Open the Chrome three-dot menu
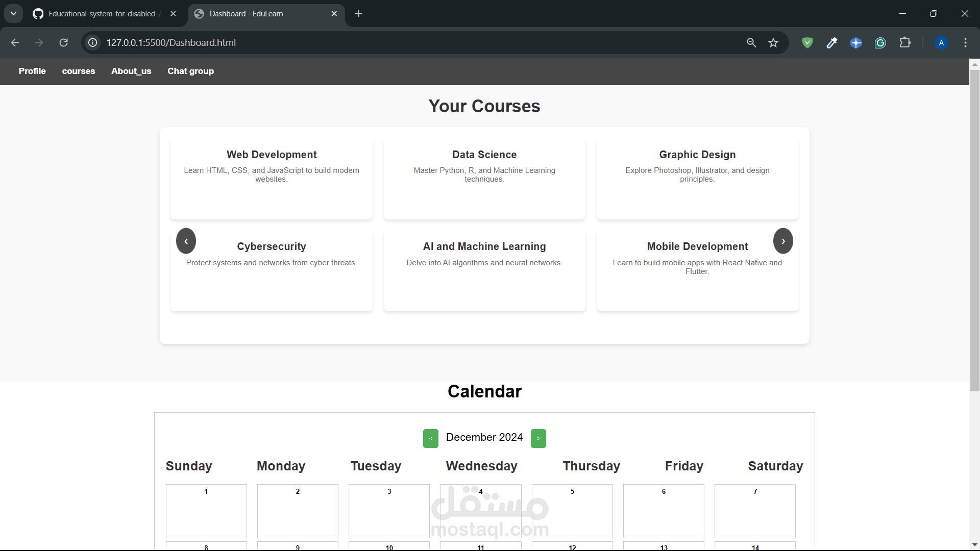 tap(965, 43)
